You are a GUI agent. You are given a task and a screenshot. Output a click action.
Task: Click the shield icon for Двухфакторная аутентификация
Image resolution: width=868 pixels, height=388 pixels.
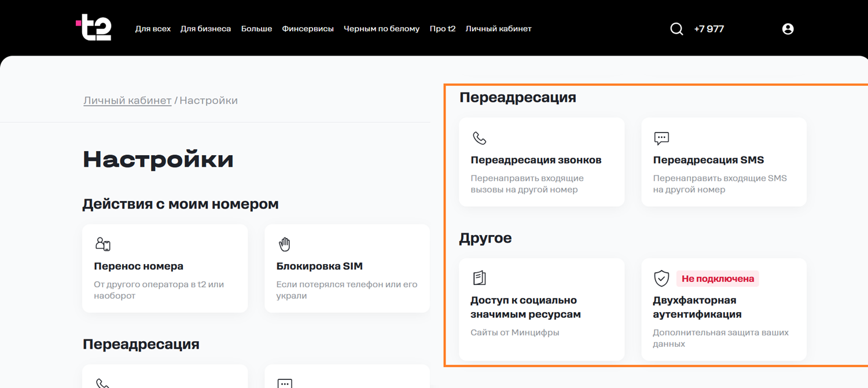tap(661, 279)
